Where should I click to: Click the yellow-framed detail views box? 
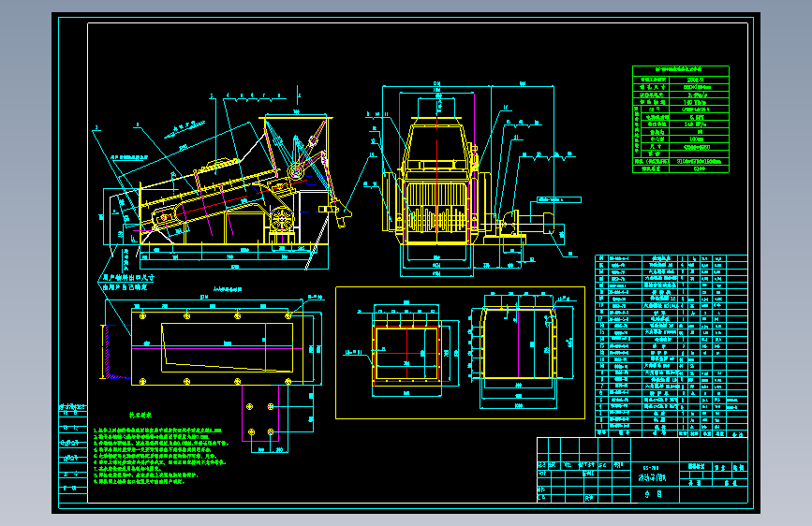click(x=461, y=353)
